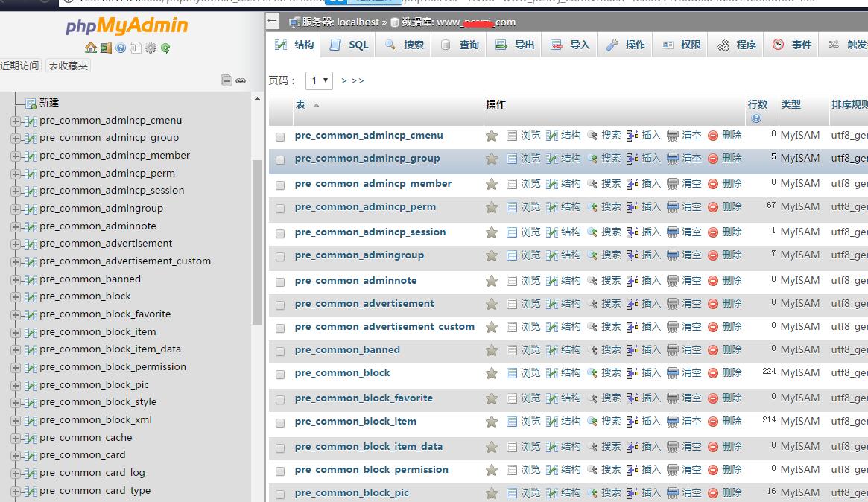Open the 导出 export tab
Image resolution: width=868 pixels, height=502 pixels.
[x=515, y=45]
